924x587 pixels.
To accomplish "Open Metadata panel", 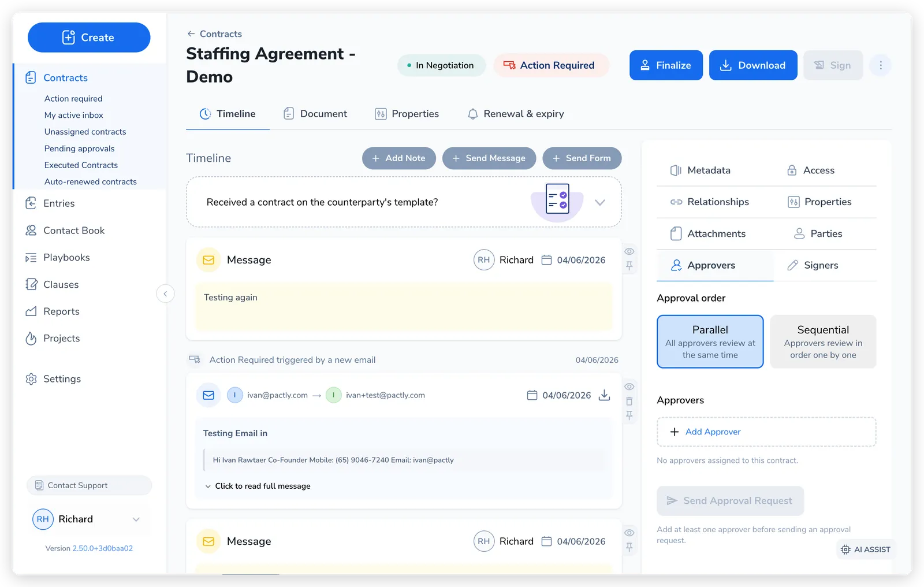I will click(x=700, y=170).
